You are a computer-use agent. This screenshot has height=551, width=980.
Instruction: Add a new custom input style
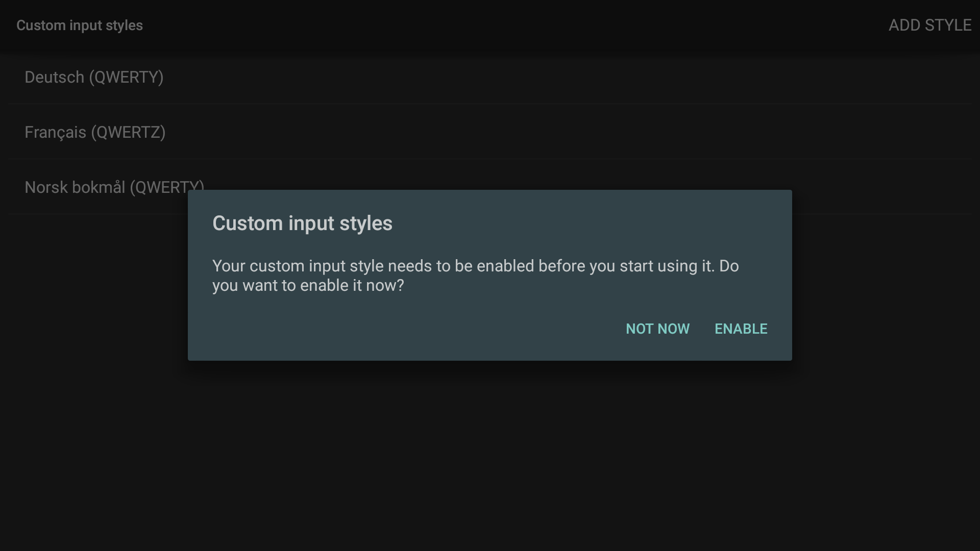pyautogui.click(x=929, y=26)
